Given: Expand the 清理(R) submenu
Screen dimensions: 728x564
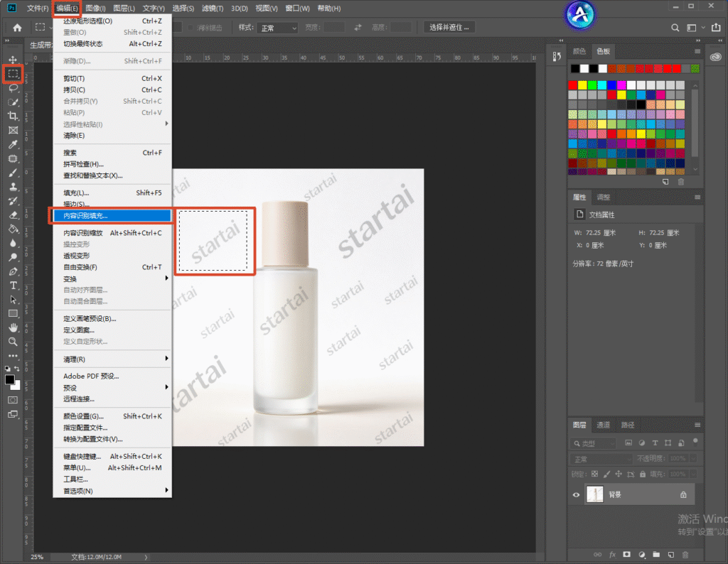Looking at the screenshot, I should click(x=112, y=359).
